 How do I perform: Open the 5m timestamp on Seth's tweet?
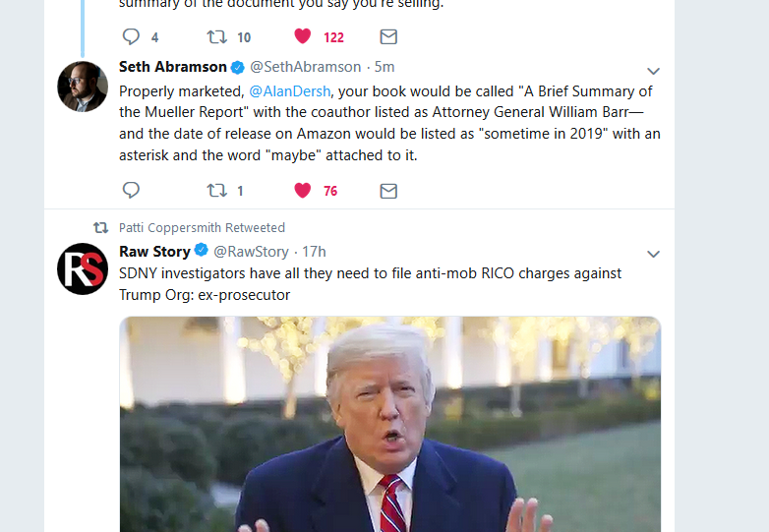coord(384,67)
